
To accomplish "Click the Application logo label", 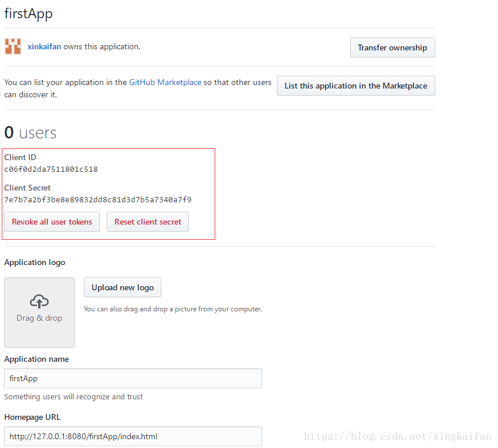I will 35,262.
